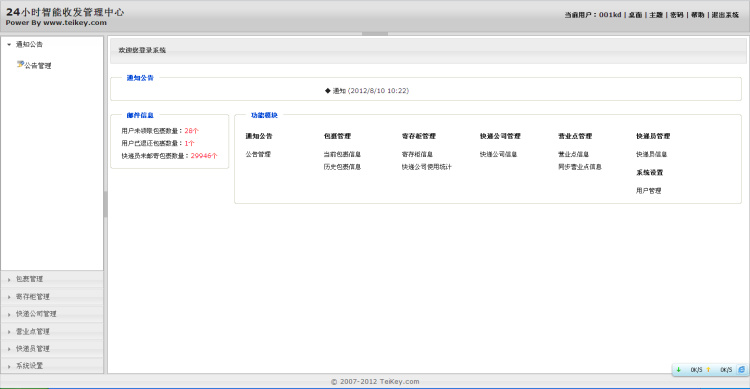Open 寄存柜信息 link
Image resolution: width=750 pixels, height=389 pixels.
[417, 154]
